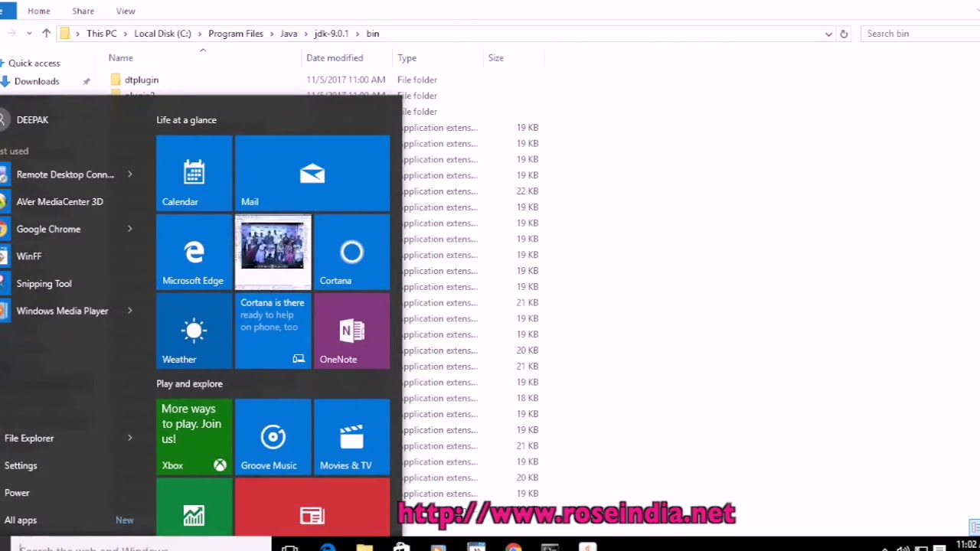This screenshot has height=551, width=980.
Task: Expand chevron after Program Files breadcrumb
Action: point(271,34)
